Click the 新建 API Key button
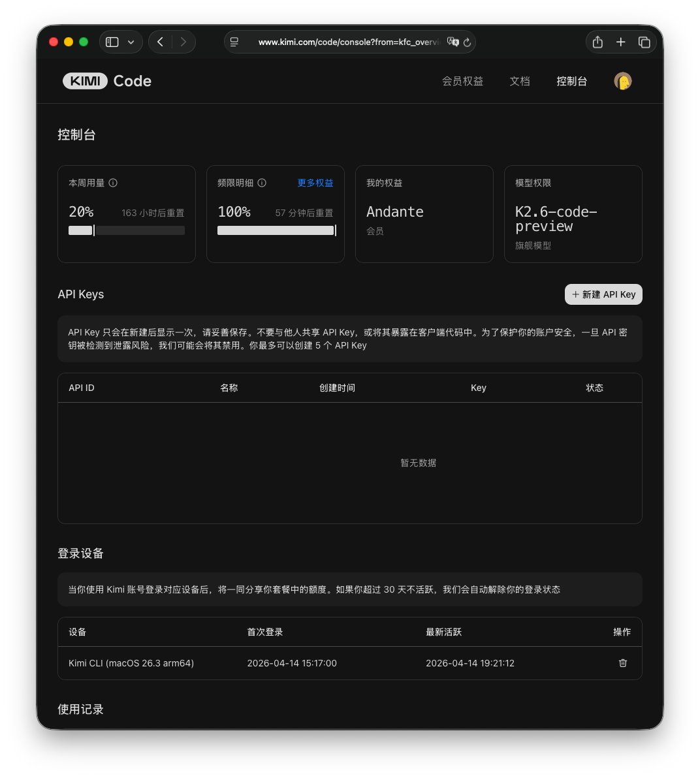 tap(603, 294)
